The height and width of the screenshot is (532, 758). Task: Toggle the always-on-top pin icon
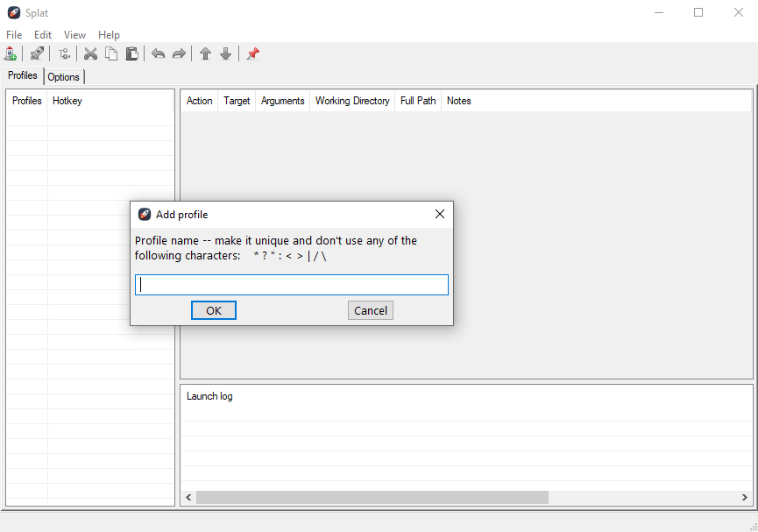click(252, 53)
